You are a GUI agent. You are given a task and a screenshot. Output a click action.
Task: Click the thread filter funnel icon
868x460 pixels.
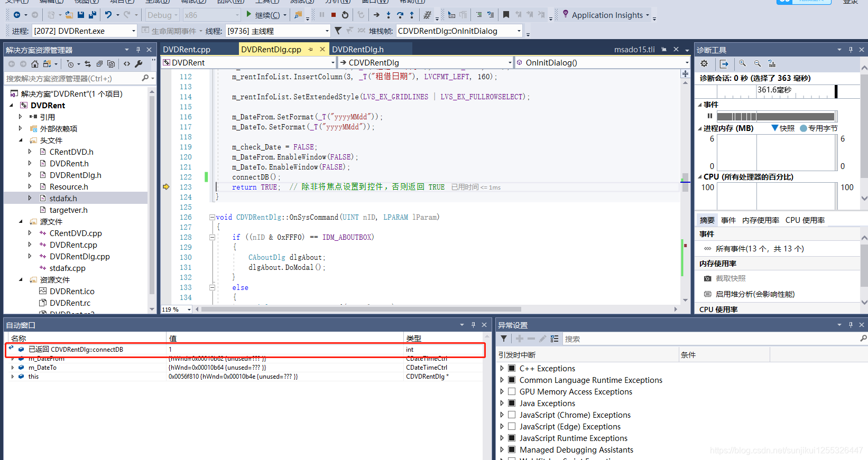[x=338, y=31]
